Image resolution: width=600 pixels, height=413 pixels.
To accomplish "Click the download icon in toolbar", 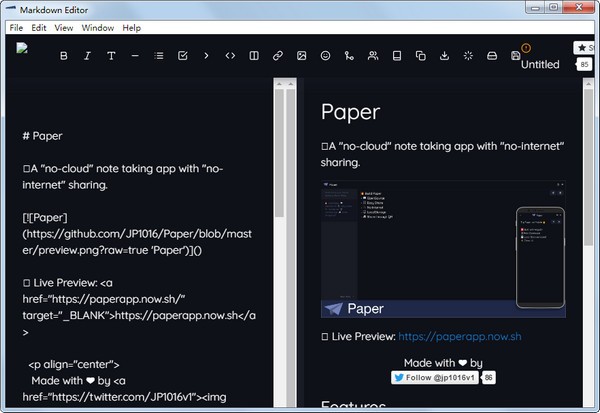I will (444, 56).
